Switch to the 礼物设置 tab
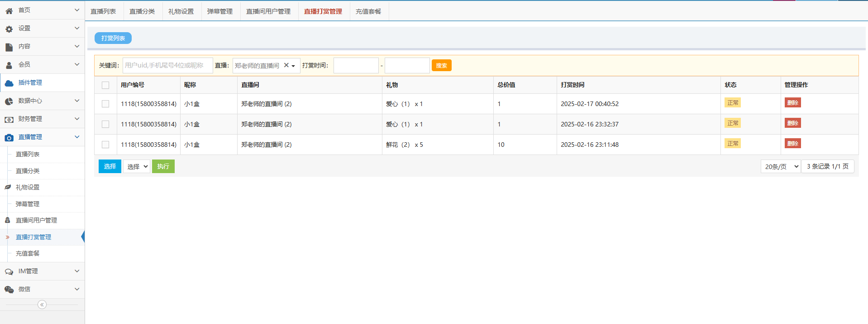This screenshot has height=324, width=868. click(181, 11)
